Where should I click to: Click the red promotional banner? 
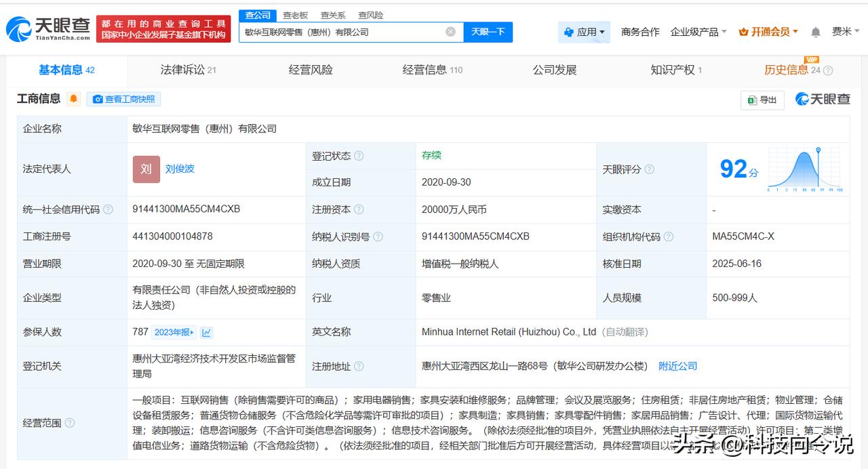163,28
